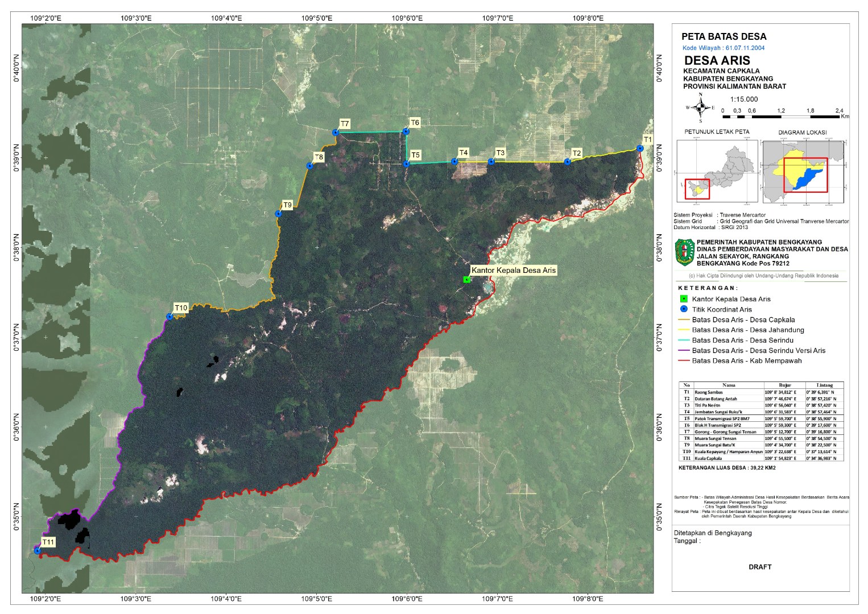Click the green village office marker on map

[x=466, y=279]
